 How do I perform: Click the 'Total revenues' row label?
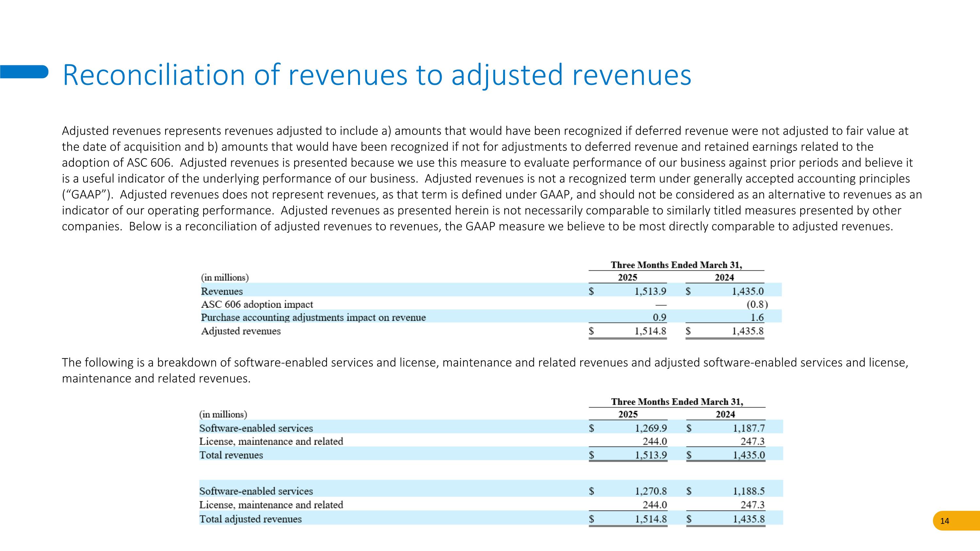(x=231, y=455)
